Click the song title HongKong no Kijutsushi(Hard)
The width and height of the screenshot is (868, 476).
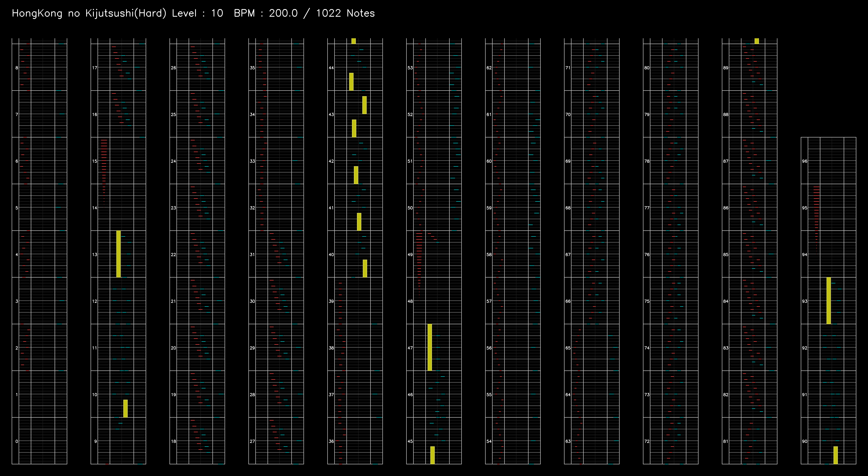click(89, 13)
